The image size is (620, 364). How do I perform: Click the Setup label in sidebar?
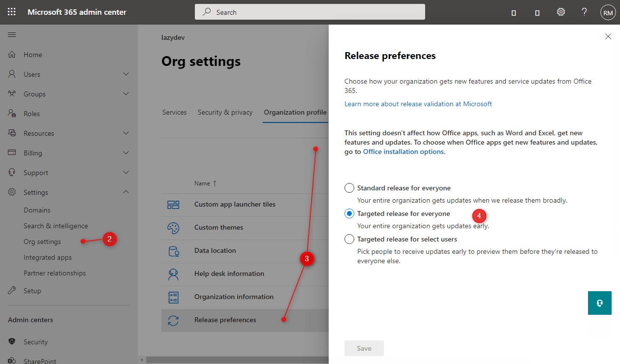click(32, 291)
